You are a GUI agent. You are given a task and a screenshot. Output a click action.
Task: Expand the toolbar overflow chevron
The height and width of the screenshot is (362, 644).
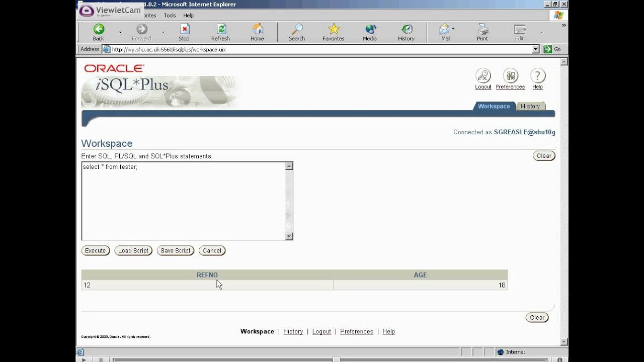click(563, 25)
